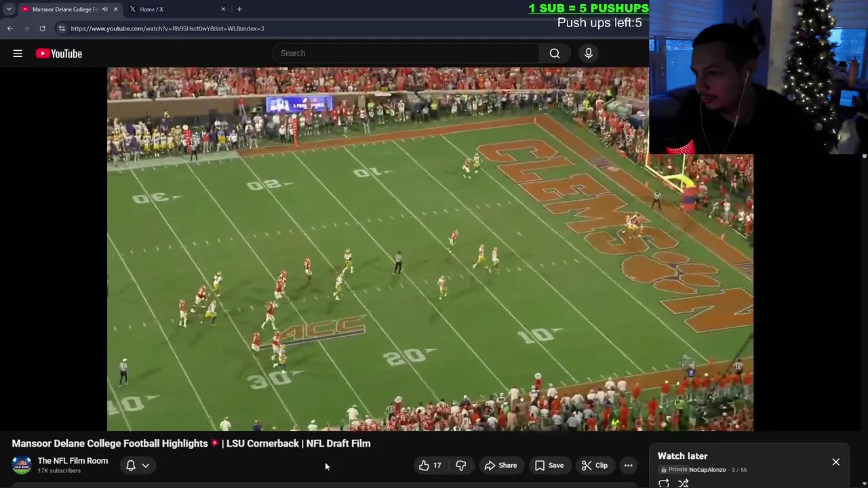Open the YouTube hamburger guide menu
This screenshot has height=488, width=868.
(x=18, y=54)
